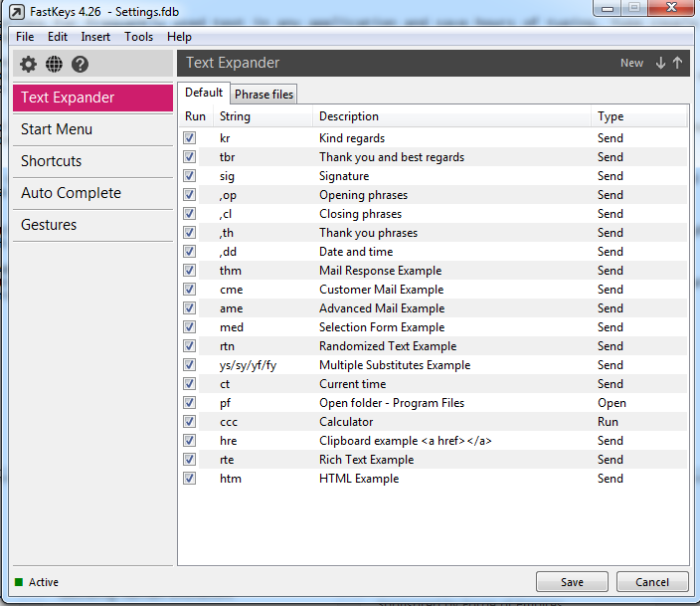This screenshot has height=606, width=700.
Task: Select the 'Selection Form Example' row
Action: [434, 327]
